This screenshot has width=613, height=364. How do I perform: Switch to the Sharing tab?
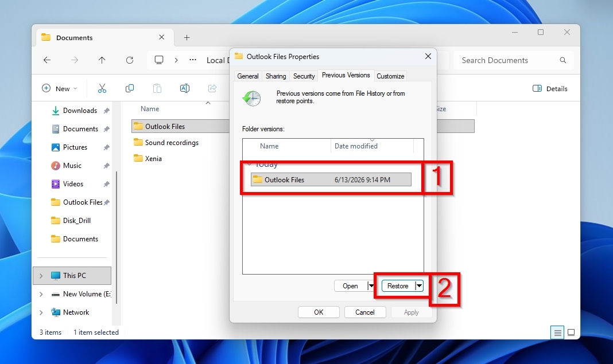pos(276,76)
